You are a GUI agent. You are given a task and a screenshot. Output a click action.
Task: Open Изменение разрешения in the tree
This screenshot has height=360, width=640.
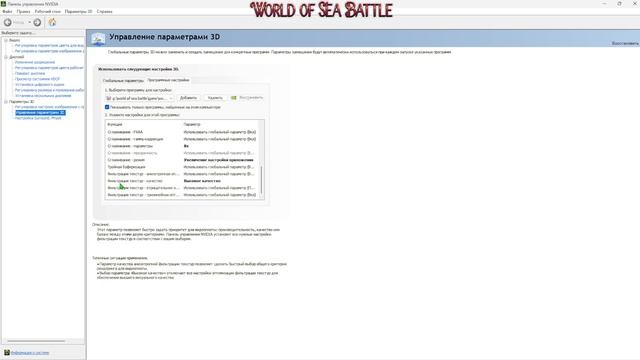pos(35,62)
